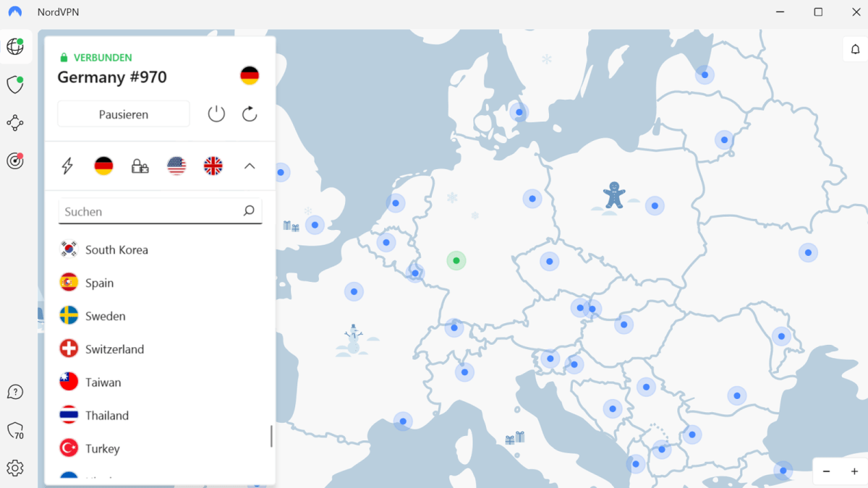Screen dimensions: 868x488
Task: Maximize the NordVPN window
Action: 818,12
